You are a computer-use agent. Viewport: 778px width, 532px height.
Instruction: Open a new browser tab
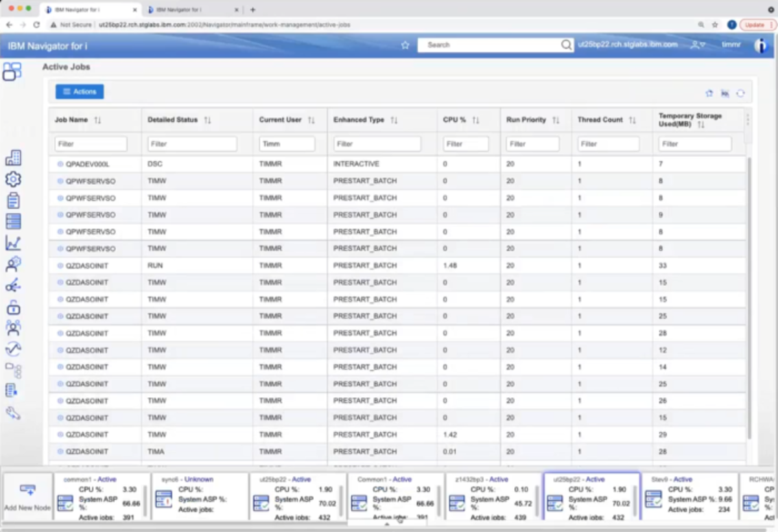pyautogui.click(x=253, y=10)
